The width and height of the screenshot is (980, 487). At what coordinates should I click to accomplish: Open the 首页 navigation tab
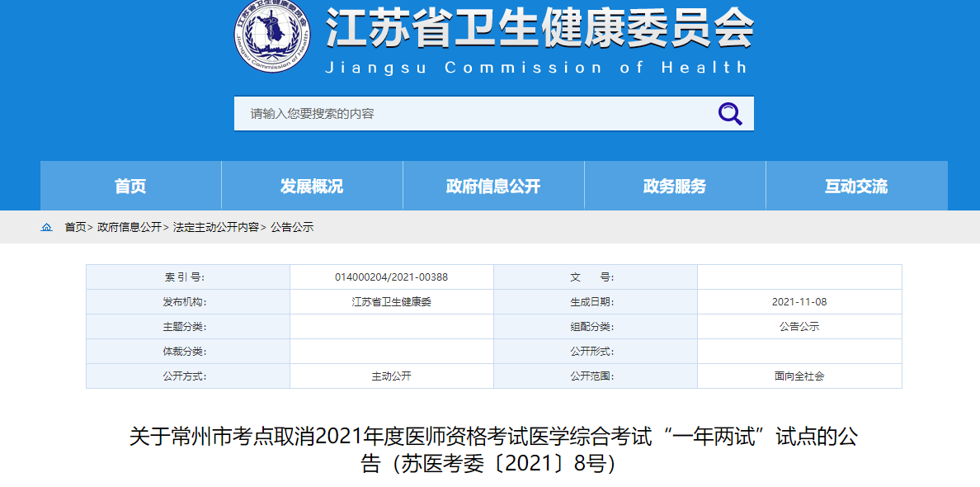(130, 186)
